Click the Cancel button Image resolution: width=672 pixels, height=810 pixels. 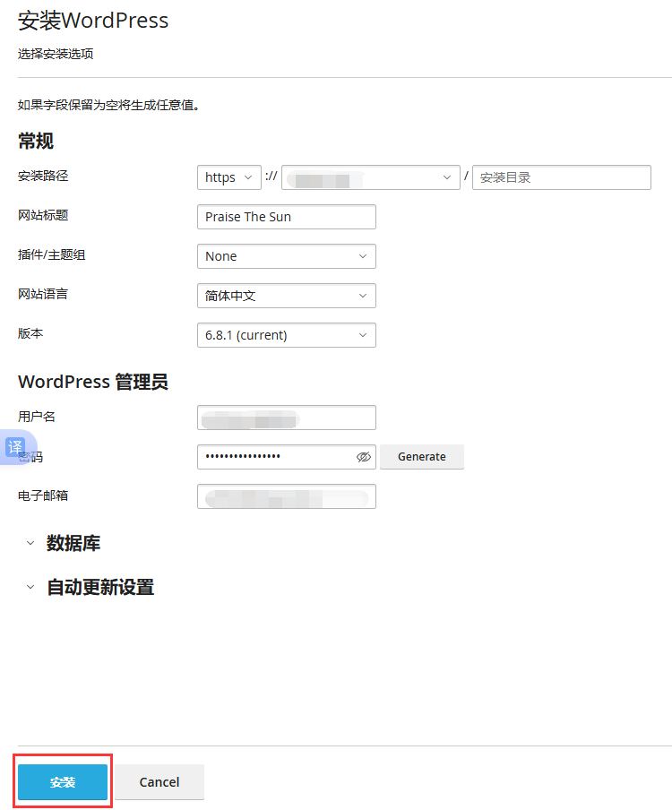click(159, 782)
